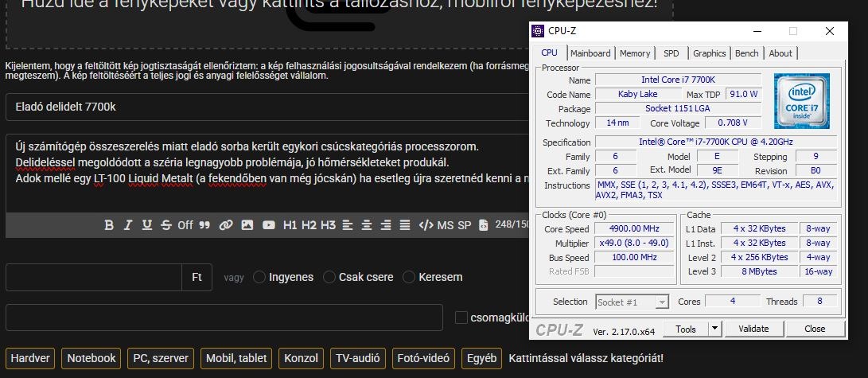
Task: Insert an image with the picture icon
Action: click(x=247, y=225)
